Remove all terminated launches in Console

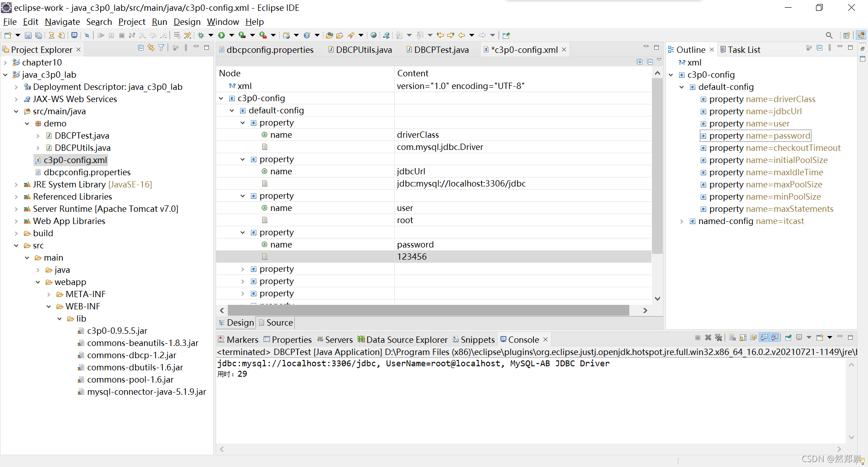click(x=719, y=337)
